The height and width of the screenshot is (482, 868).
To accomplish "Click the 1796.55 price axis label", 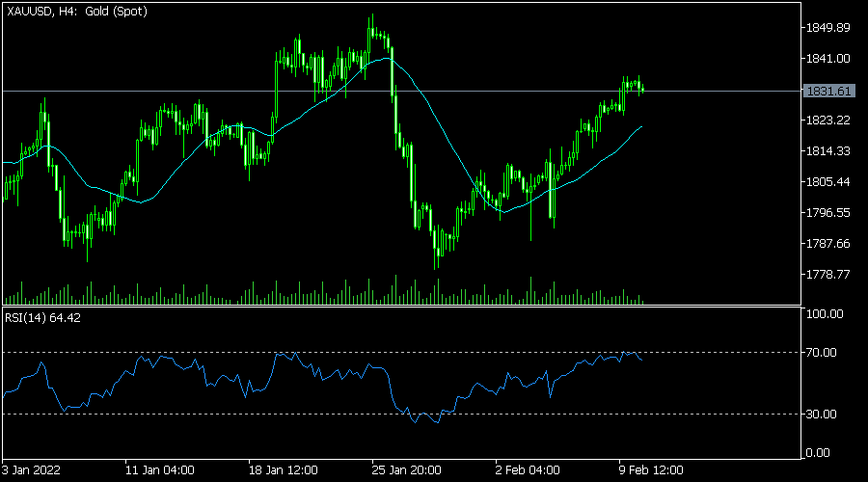I will [x=827, y=213].
